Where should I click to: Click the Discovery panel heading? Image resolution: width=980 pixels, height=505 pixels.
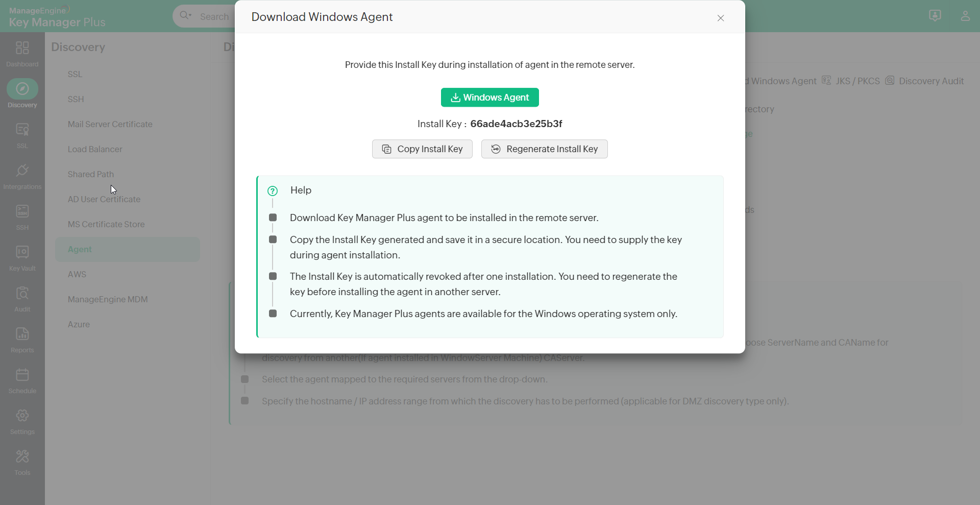[78, 47]
